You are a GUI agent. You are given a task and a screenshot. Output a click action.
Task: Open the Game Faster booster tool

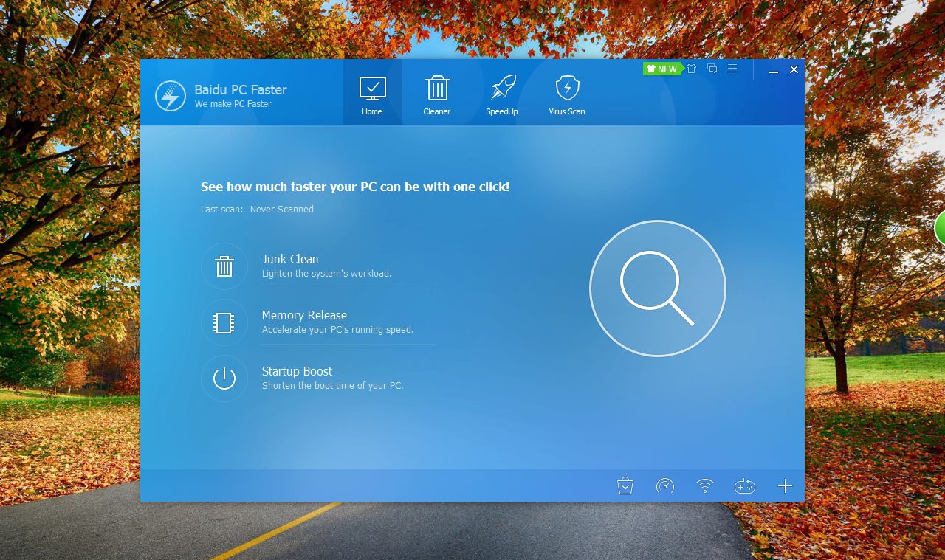pyautogui.click(x=745, y=486)
